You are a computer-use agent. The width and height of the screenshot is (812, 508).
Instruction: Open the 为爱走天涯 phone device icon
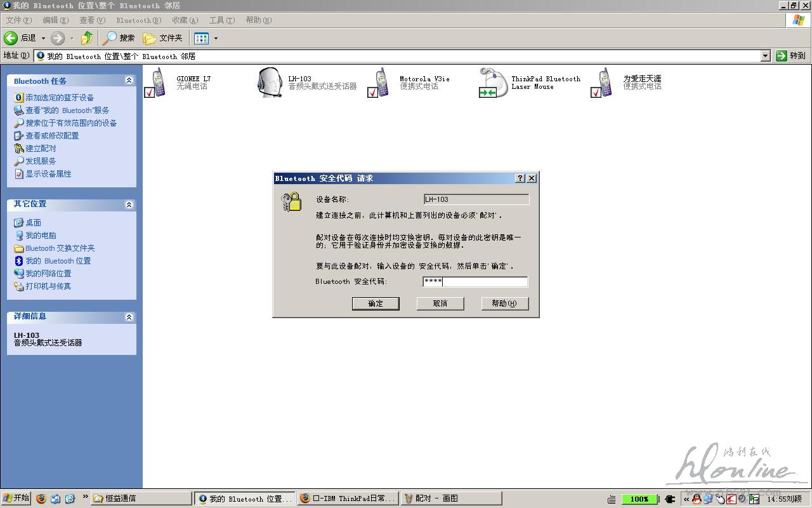coord(603,83)
